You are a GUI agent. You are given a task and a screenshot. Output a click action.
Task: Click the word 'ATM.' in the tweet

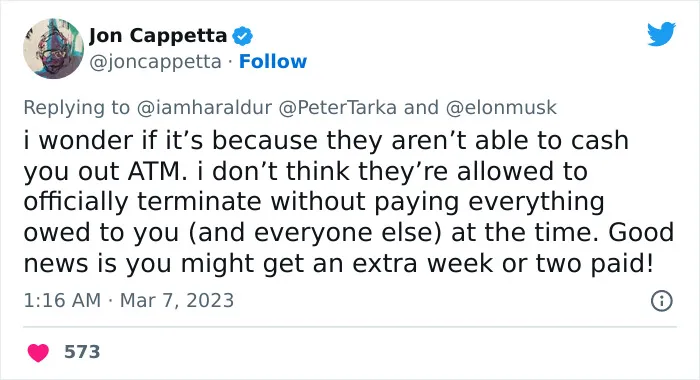click(158, 171)
